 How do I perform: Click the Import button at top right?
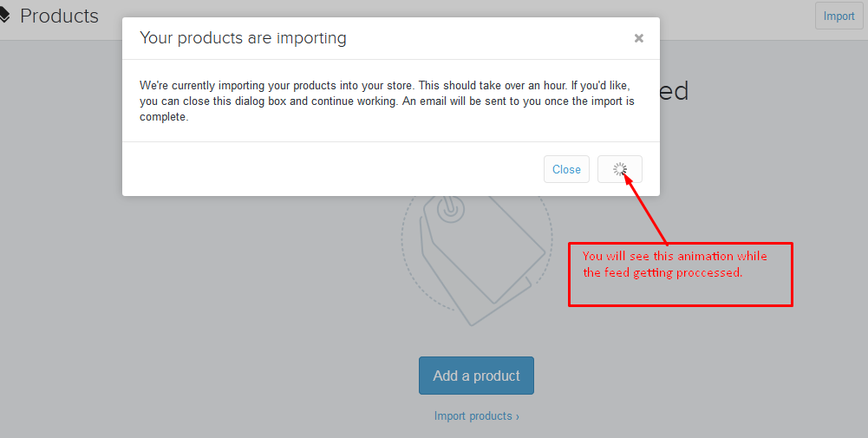(839, 16)
